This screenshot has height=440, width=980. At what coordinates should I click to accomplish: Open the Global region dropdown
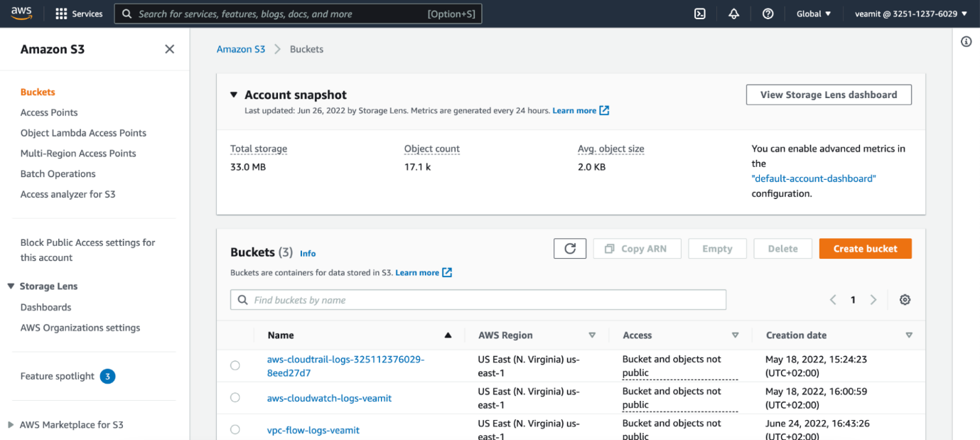[x=814, y=14]
